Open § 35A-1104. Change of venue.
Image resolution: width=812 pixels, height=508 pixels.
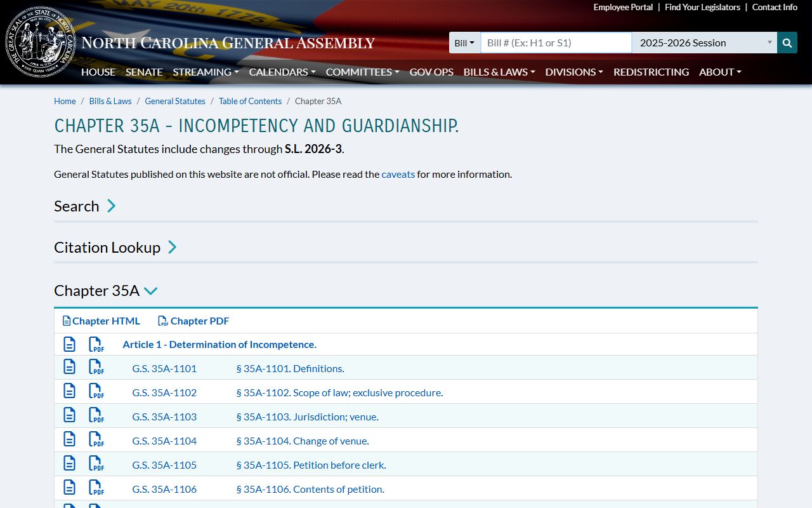click(x=303, y=441)
